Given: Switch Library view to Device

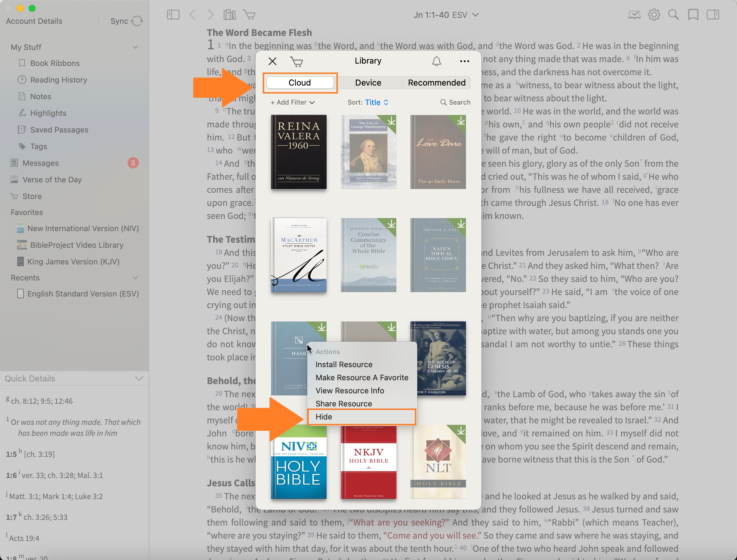Looking at the screenshot, I should tap(368, 83).
